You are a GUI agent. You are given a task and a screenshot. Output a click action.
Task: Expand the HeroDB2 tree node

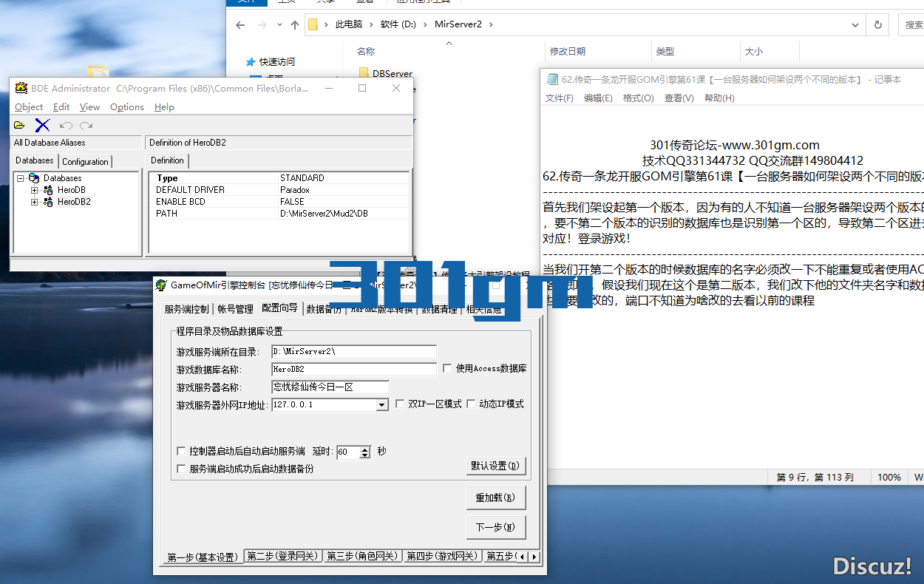point(35,202)
